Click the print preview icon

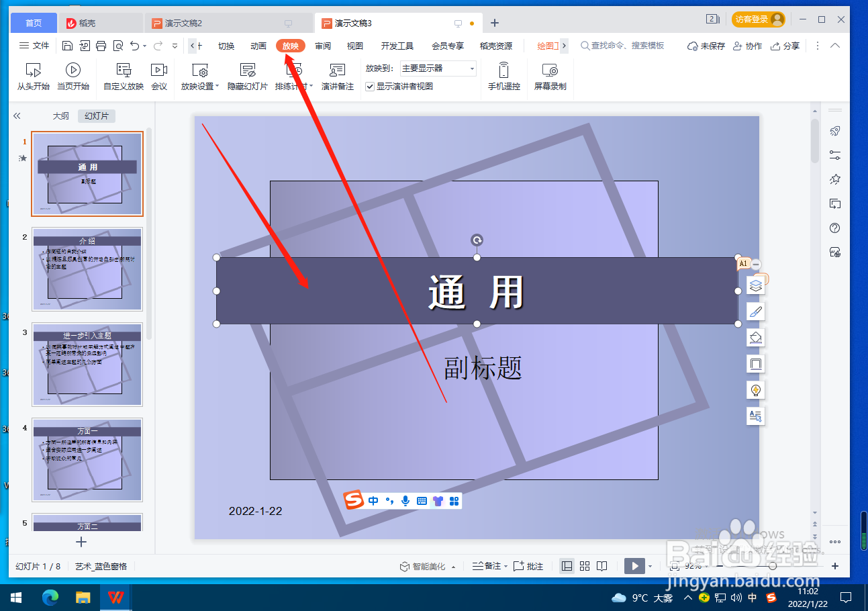click(118, 46)
